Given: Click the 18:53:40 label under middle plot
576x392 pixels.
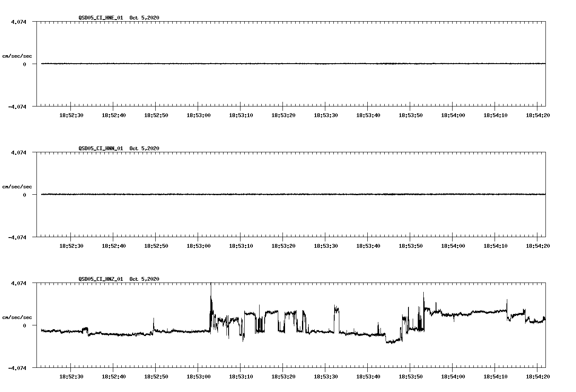Looking at the screenshot, I should 369,245.
